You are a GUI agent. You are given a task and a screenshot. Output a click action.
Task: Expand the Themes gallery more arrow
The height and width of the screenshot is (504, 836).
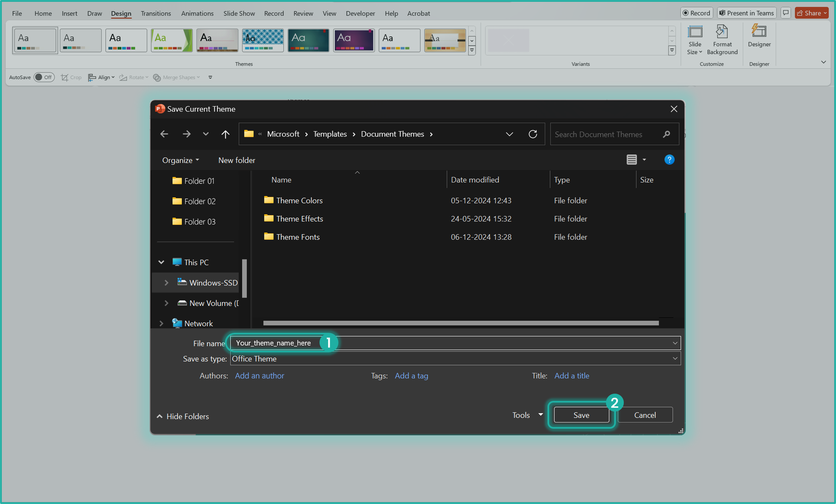coord(472,50)
